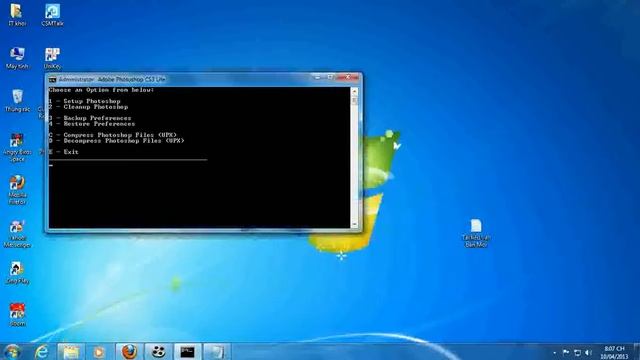Open the Sing Play desktop shortcut
640x360 pixels.
point(17,273)
